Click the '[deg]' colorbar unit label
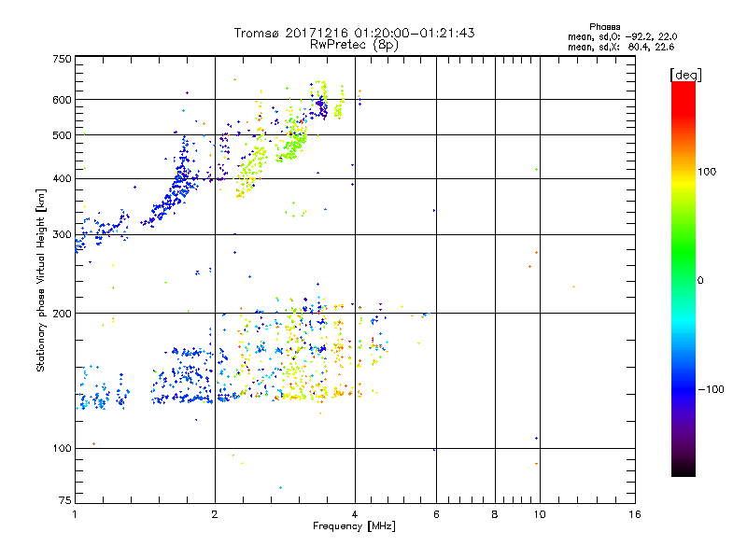Image resolution: width=747 pixels, height=560 pixels. (x=685, y=75)
